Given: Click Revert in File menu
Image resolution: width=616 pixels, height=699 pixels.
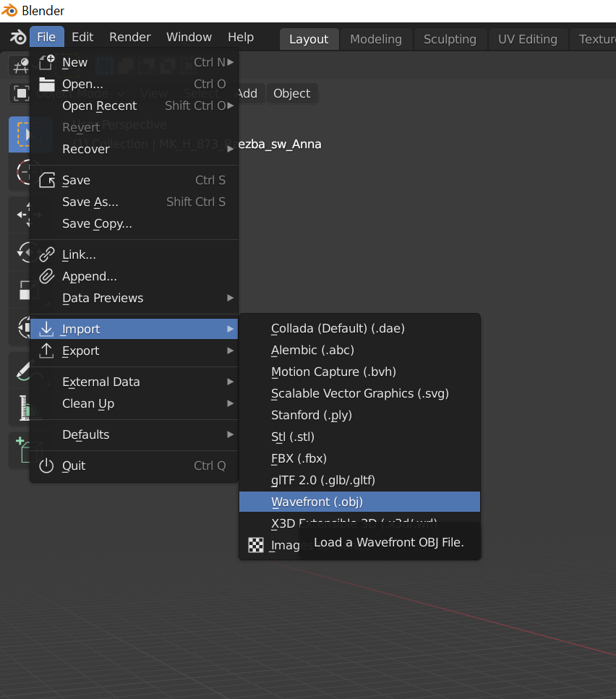Looking at the screenshot, I should [x=134, y=127].
